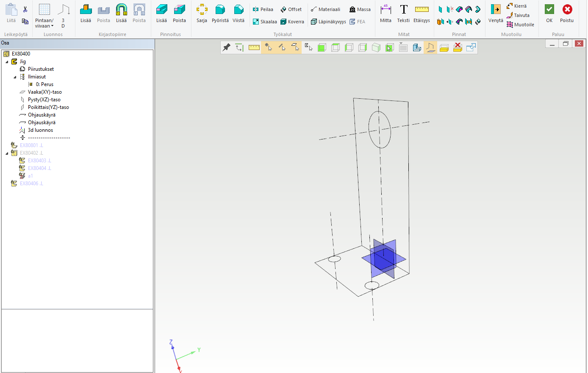Open the Pintaan/viivaan dropdown
The width and height of the screenshot is (588, 373).
(44, 23)
